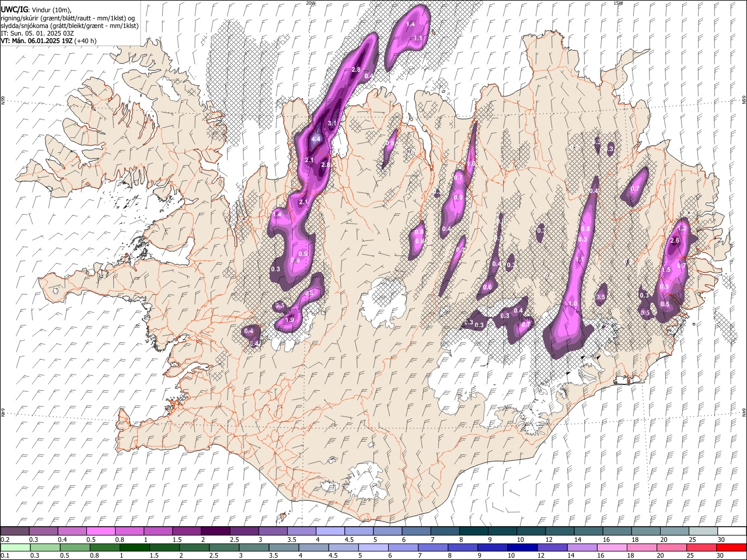This screenshot has height=560, width=747.
Task: Click the 'UWC/IG: Vindur (10m),' title line
Action: click(x=36, y=9)
